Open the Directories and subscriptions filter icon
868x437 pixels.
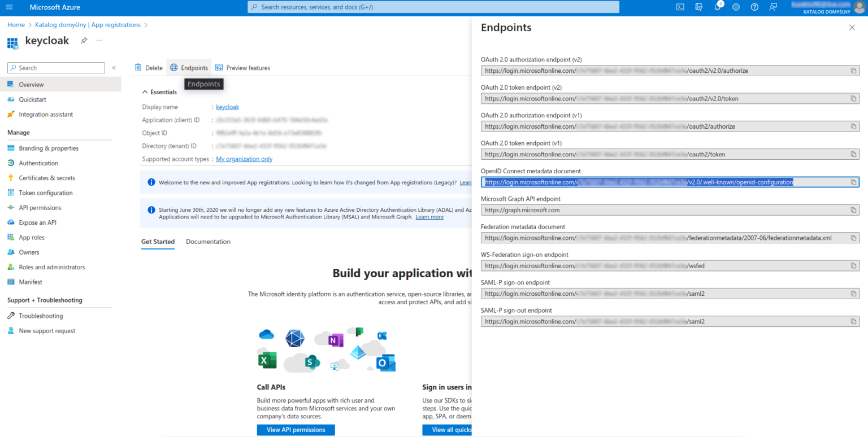(699, 7)
